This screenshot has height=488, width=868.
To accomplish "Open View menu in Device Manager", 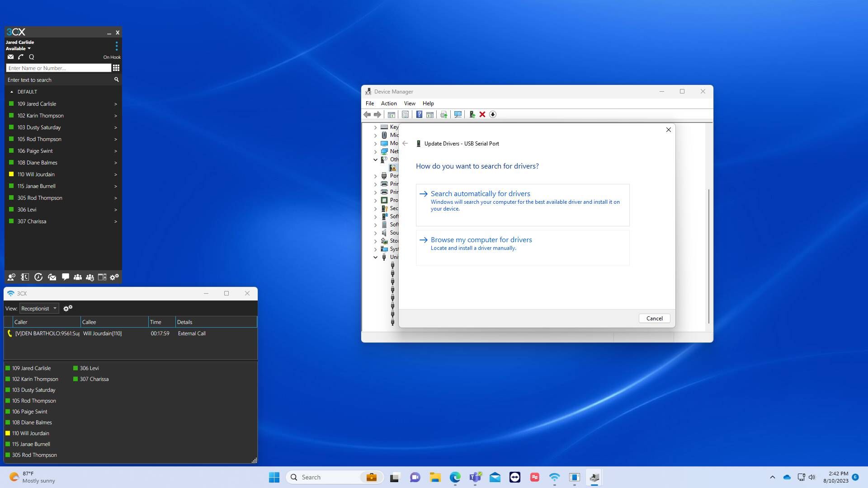I will point(410,103).
